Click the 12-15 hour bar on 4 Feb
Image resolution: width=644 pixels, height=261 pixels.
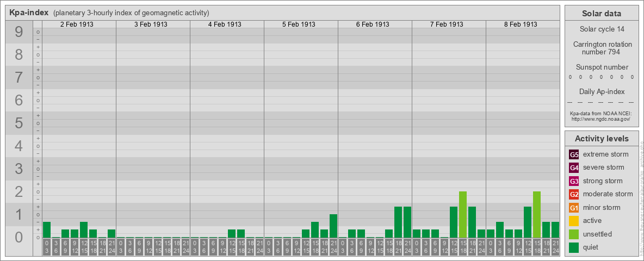(x=232, y=233)
